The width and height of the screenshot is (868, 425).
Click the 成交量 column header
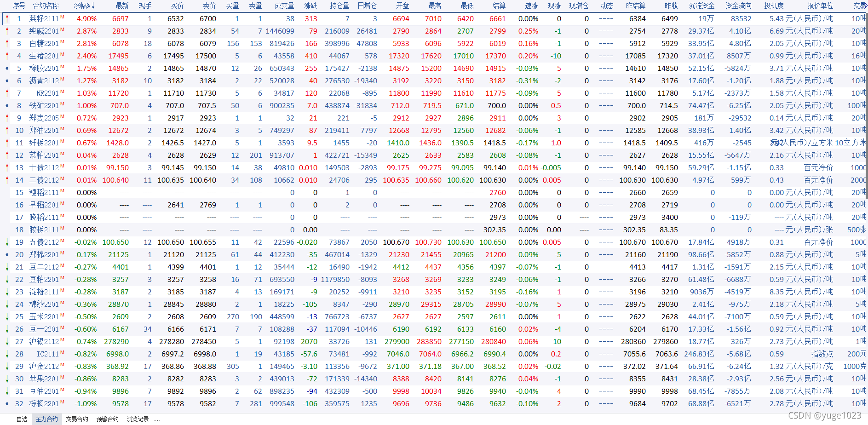(284, 6)
